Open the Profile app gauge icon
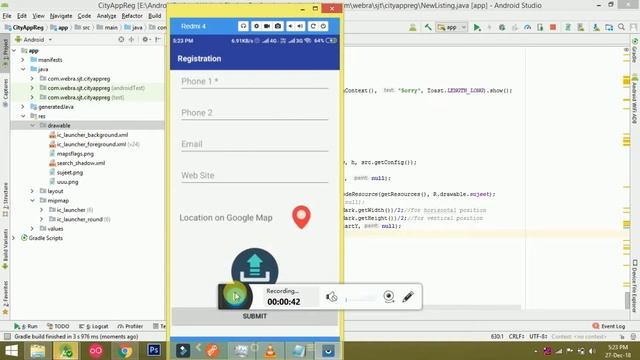The height and width of the screenshot is (360, 640). [x=527, y=27]
